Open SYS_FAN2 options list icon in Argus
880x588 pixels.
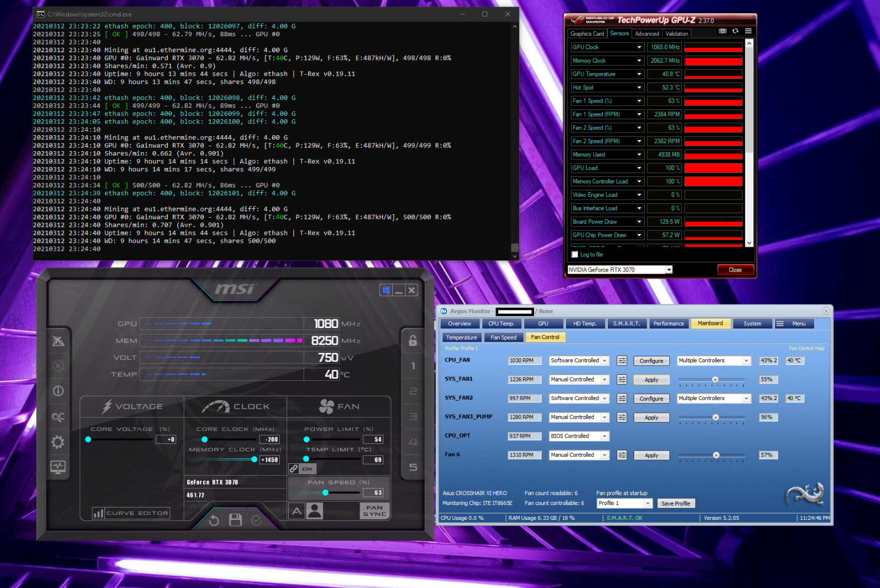[x=621, y=398]
